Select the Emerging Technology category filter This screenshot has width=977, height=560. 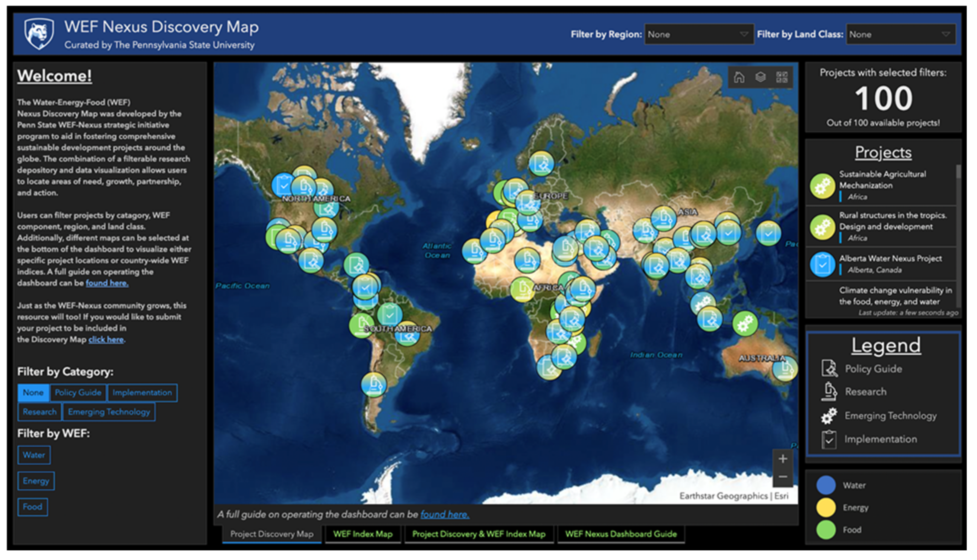[109, 412]
